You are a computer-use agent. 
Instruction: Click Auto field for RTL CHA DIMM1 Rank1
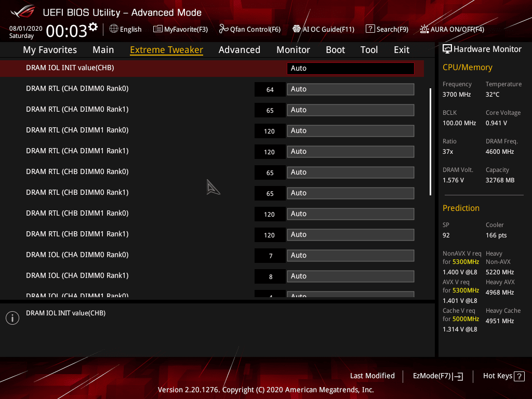point(351,152)
